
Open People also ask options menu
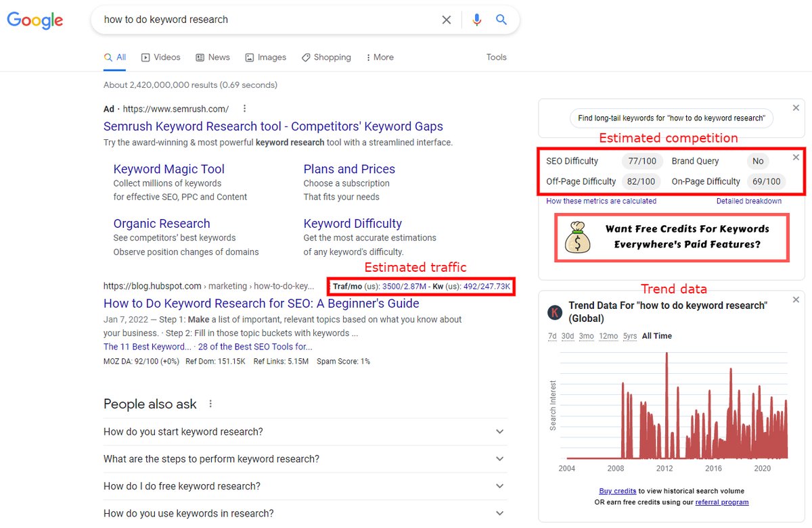pos(210,404)
